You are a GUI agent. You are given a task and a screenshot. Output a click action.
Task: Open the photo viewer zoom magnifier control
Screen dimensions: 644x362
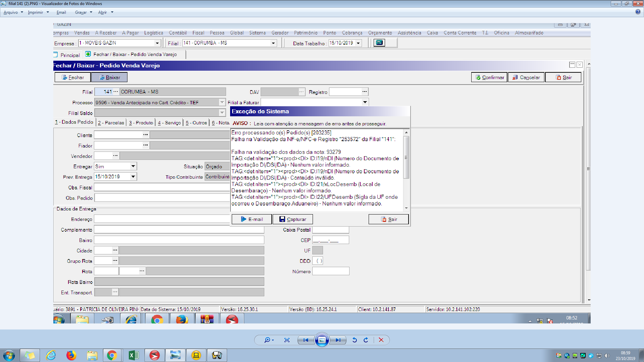[269, 340]
